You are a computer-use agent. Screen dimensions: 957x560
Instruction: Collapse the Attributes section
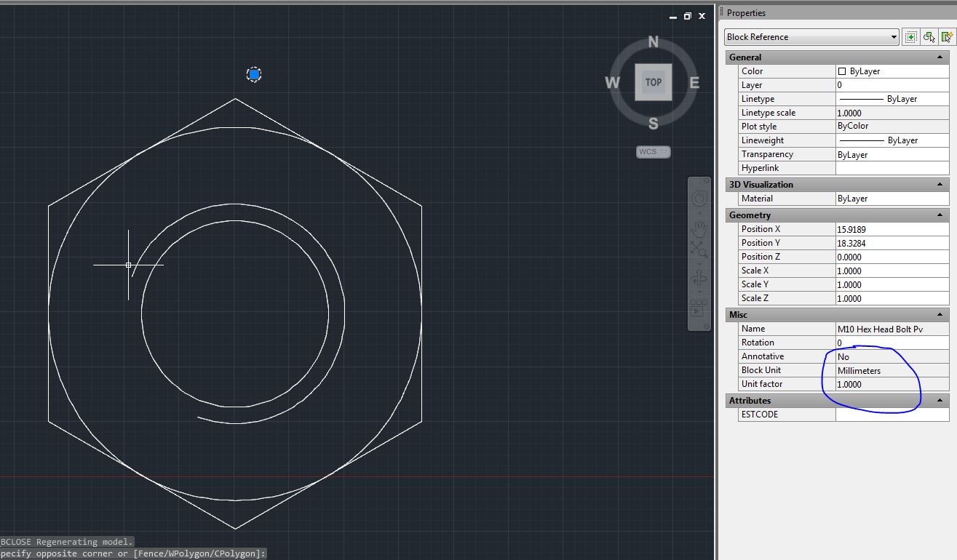pos(940,401)
